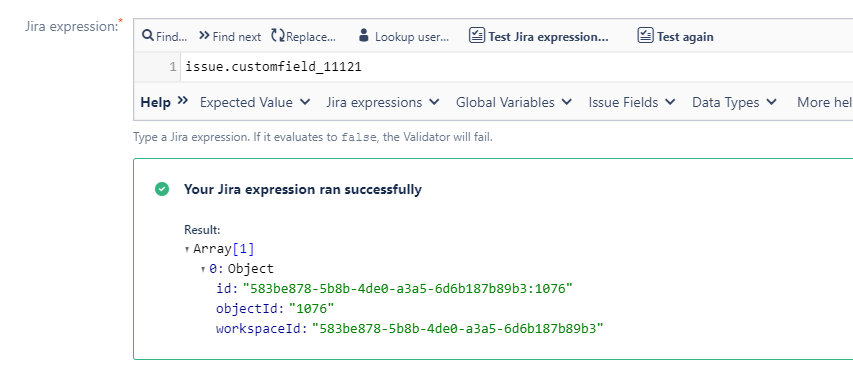Click the Test Jira expression button
This screenshot has height=382, width=853.
point(539,36)
